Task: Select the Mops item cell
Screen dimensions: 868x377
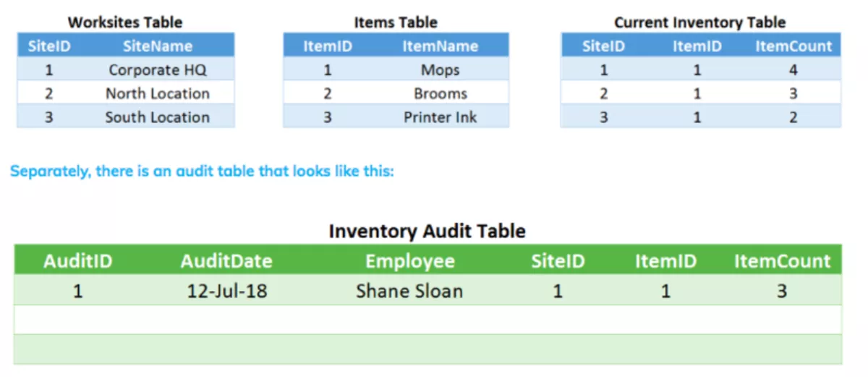Action: click(x=440, y=70)
